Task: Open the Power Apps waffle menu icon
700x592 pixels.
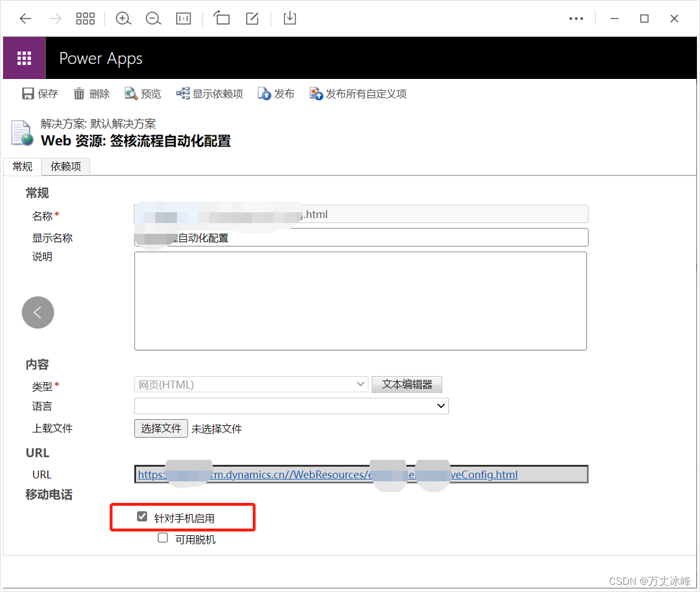Action: [x=24, y=57]
